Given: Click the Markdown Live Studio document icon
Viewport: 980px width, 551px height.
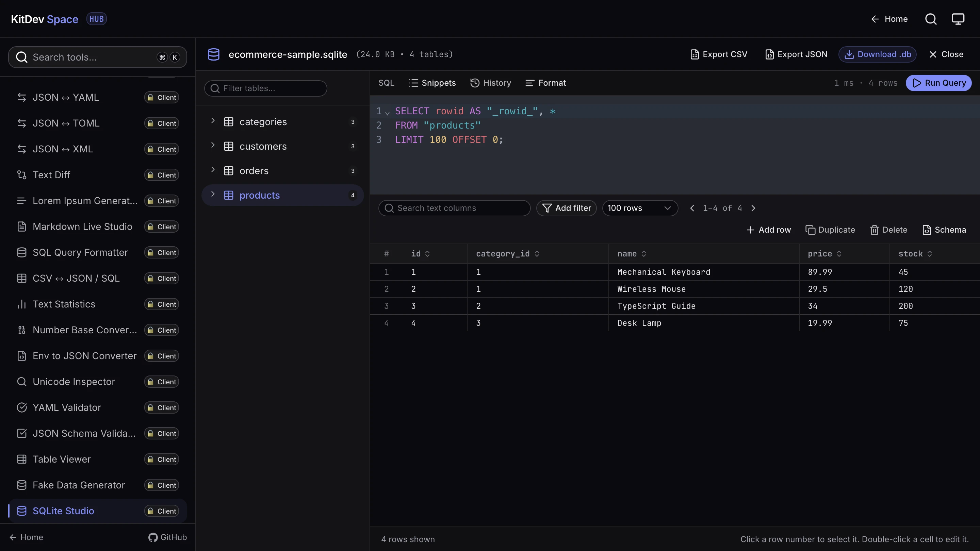Looking at the screenshot, I should click(22, 227).
